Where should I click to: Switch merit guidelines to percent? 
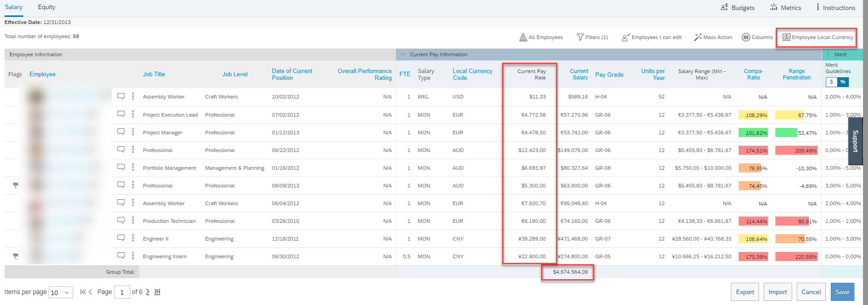click(x=843, y=82)
